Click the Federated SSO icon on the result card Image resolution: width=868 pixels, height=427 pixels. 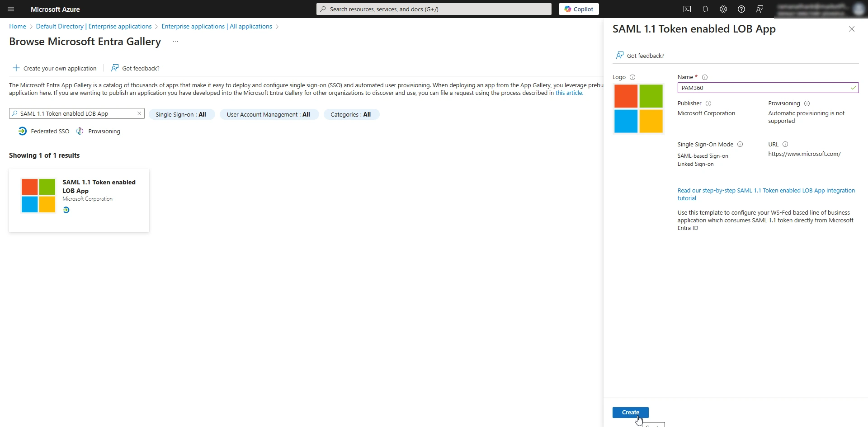coord(66,210)
